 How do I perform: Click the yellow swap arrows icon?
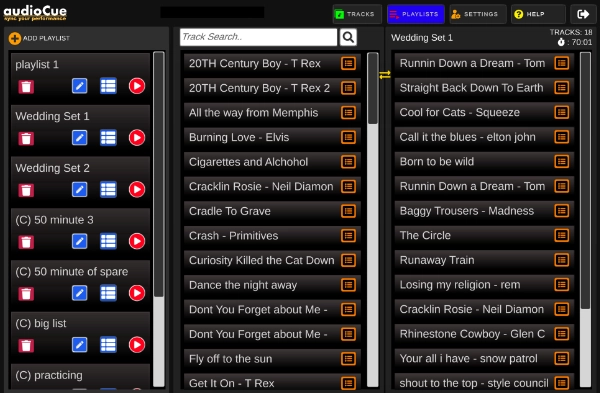(x=385, y=75)
